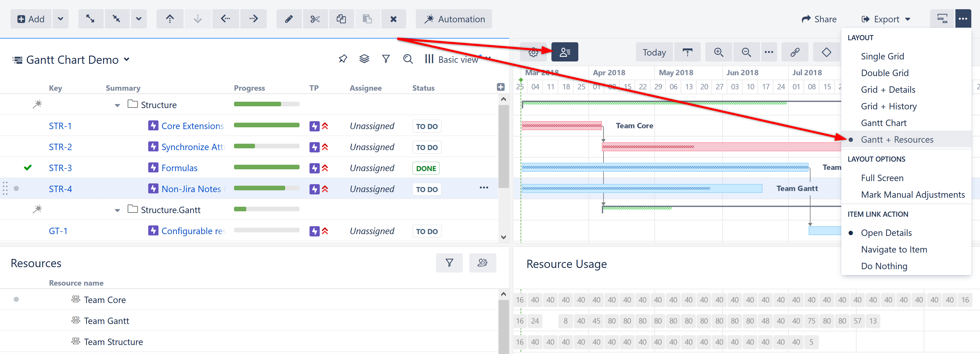The width and height of the screenshot is (980, 354).
Task: Open the Gantt Chart Demo structure dropdown
Action: (127, 59)
